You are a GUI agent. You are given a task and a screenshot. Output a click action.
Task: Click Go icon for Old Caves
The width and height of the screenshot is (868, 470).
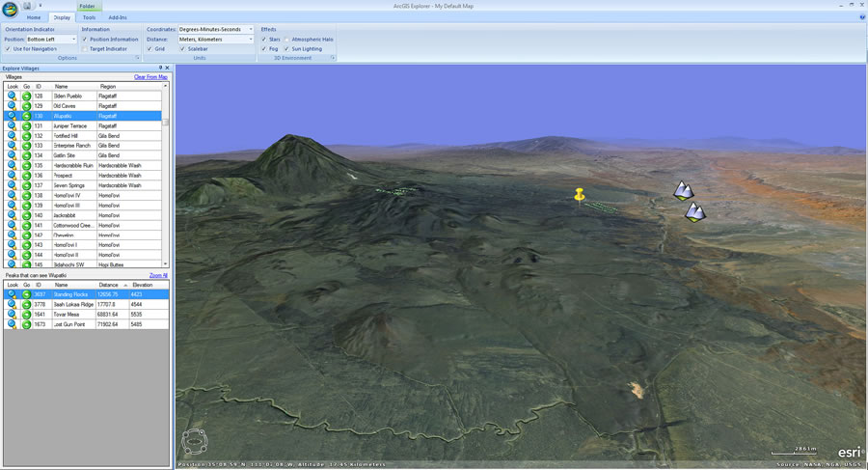pyautogui.click(x=27, y=106)
